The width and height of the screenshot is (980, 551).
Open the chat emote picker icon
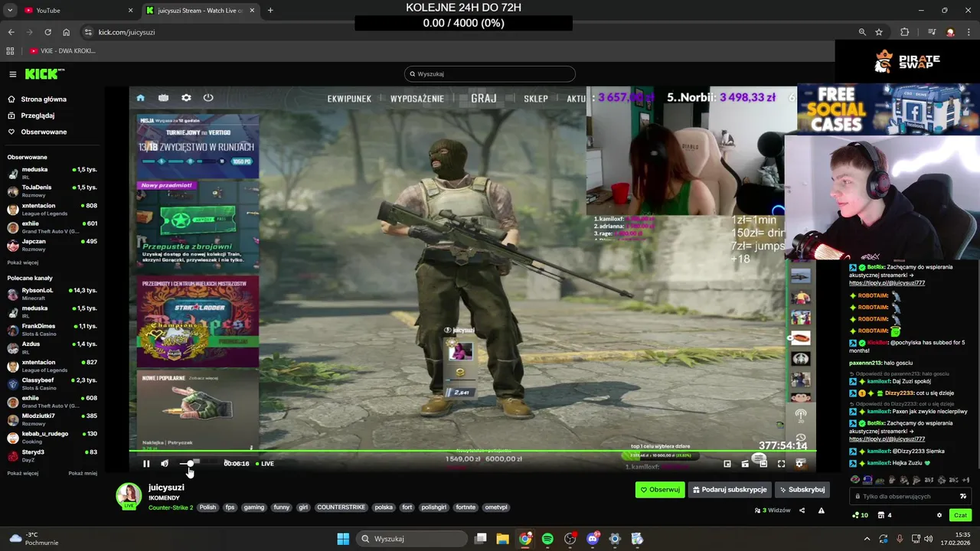pyautogui.click(x=963, y=497)
